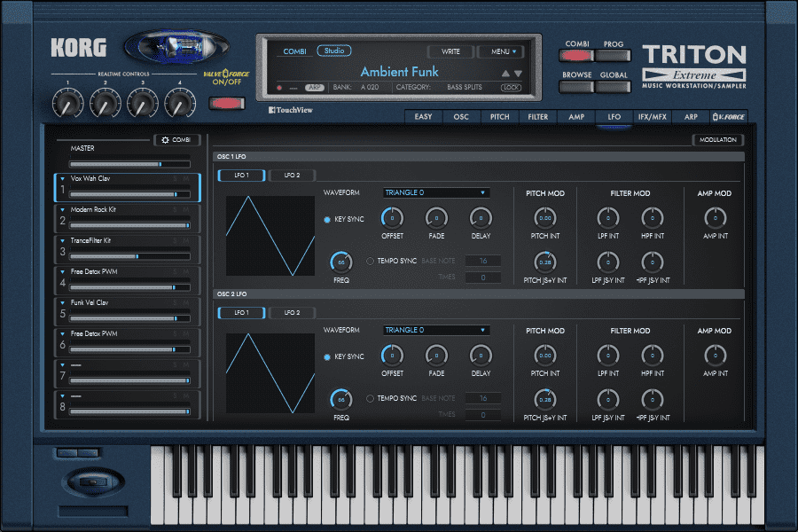
Task: Click the OSC 1 LFO triangle waveform display
Action: coord(270,236)
